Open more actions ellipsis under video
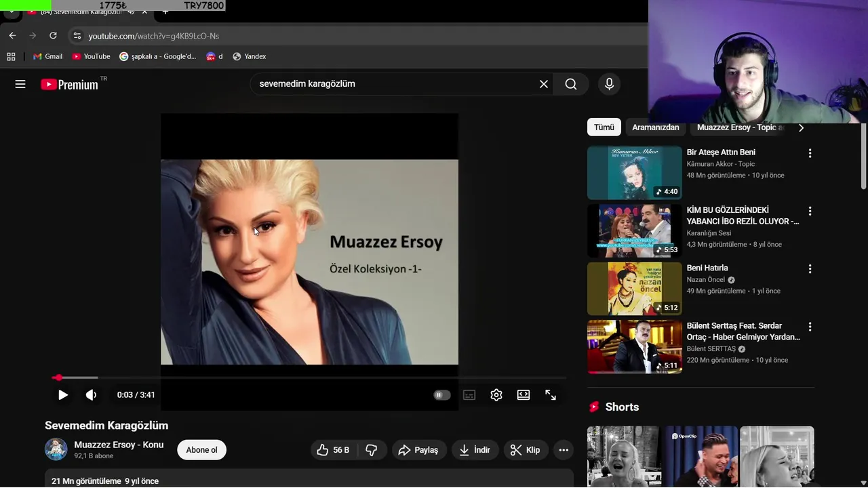This screenshot has width=868, height=488. (563, 450)
